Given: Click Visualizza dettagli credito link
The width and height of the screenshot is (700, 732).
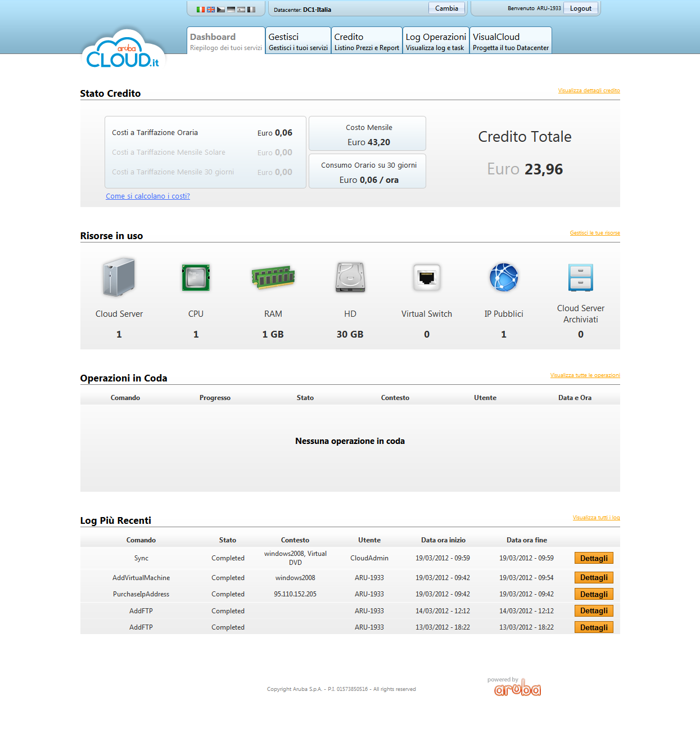Looking at the screenshot, I should click(x=589, y=91).
